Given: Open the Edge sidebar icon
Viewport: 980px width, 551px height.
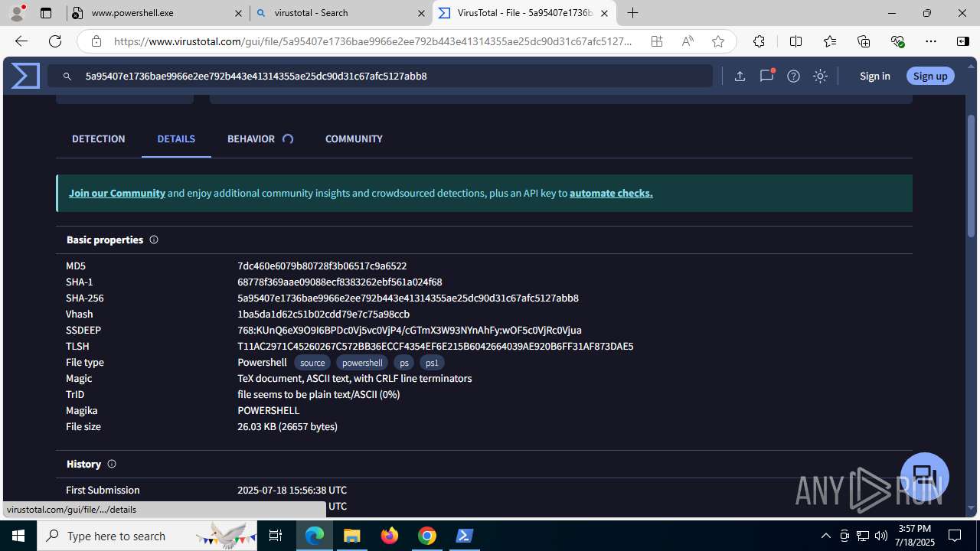Looking at the screenshot, I should (963, 41).
